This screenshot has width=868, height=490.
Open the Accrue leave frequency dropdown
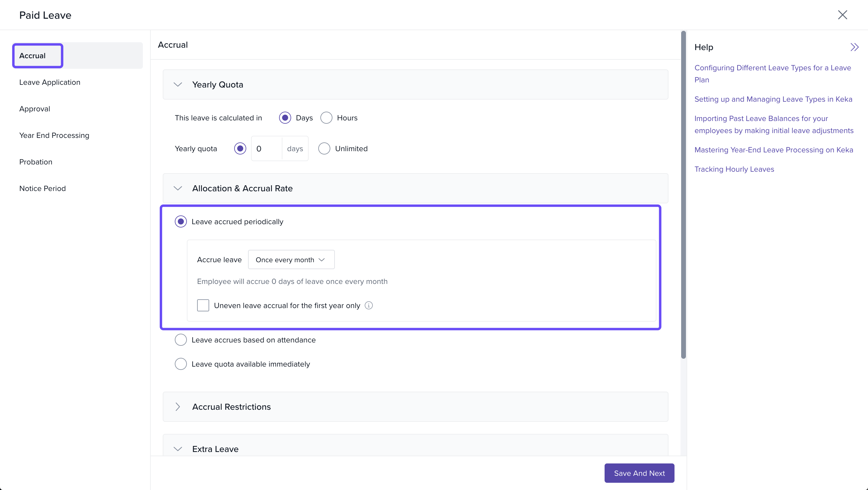tap(291, 260)
